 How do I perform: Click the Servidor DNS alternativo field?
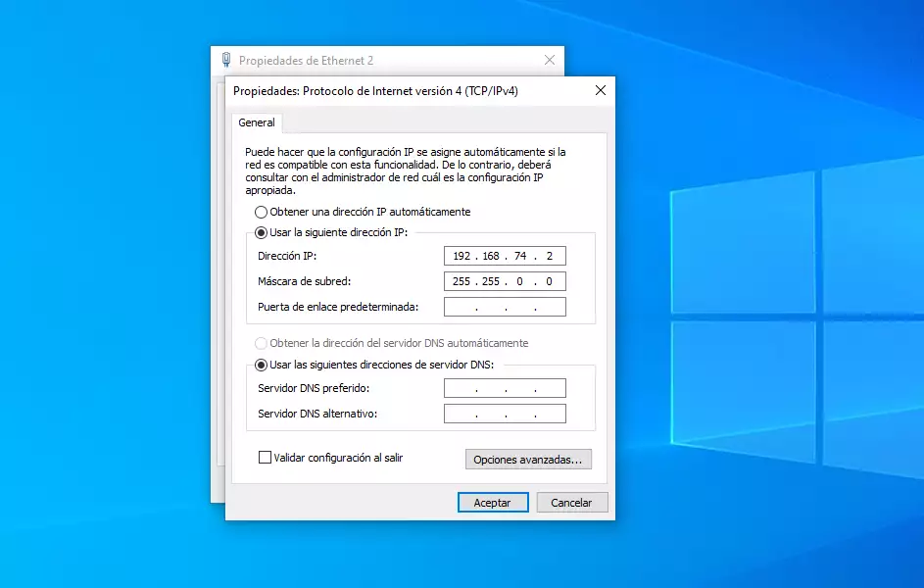pos(505,414)
